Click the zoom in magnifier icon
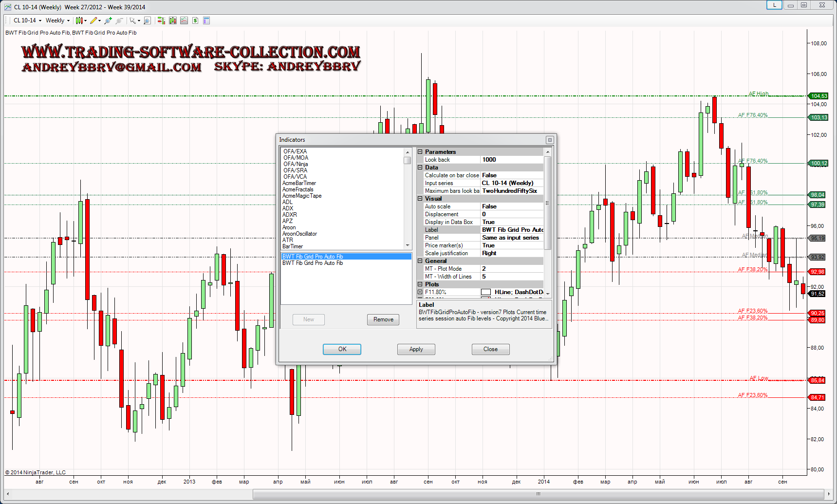The height and width of the screenshot is (504, 837). coord(108,20)
